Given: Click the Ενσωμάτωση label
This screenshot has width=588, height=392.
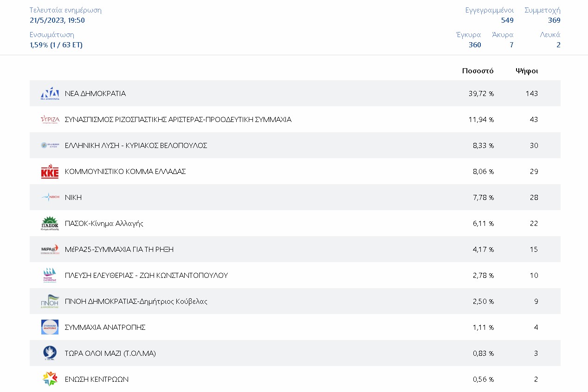Looking at the screenshot, I should tap(52, 35).
